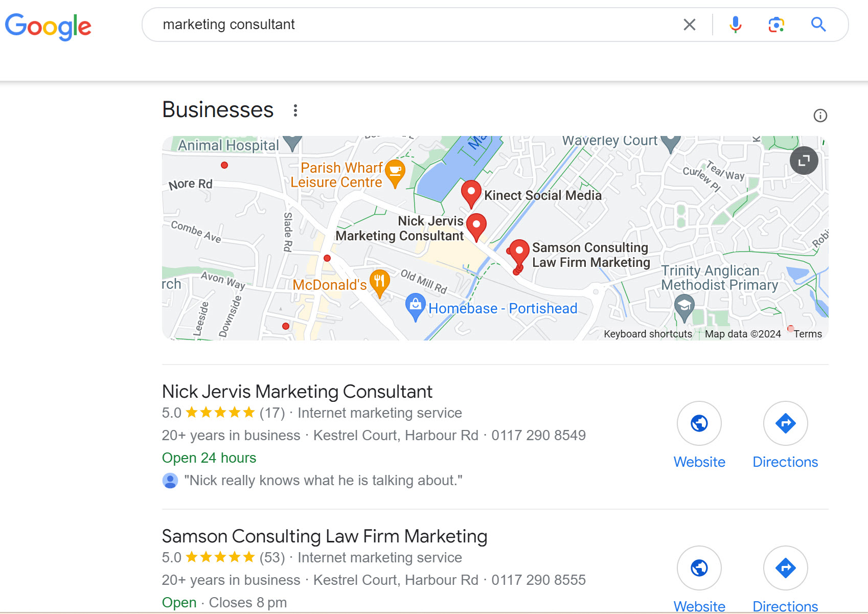Open Samson Consulting Website globe button
Screen dimensions: 868x614
pos(699,568)
